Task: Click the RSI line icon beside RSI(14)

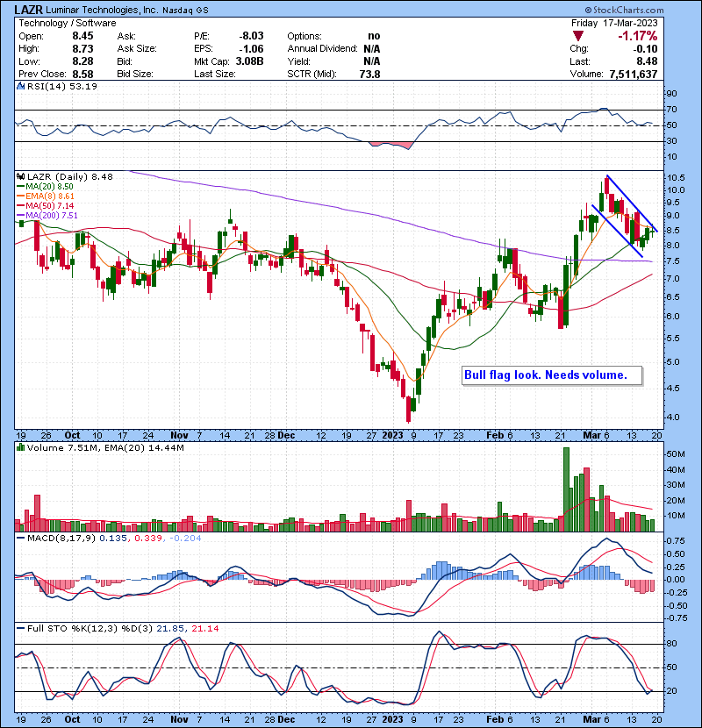Action: [20, 86]
